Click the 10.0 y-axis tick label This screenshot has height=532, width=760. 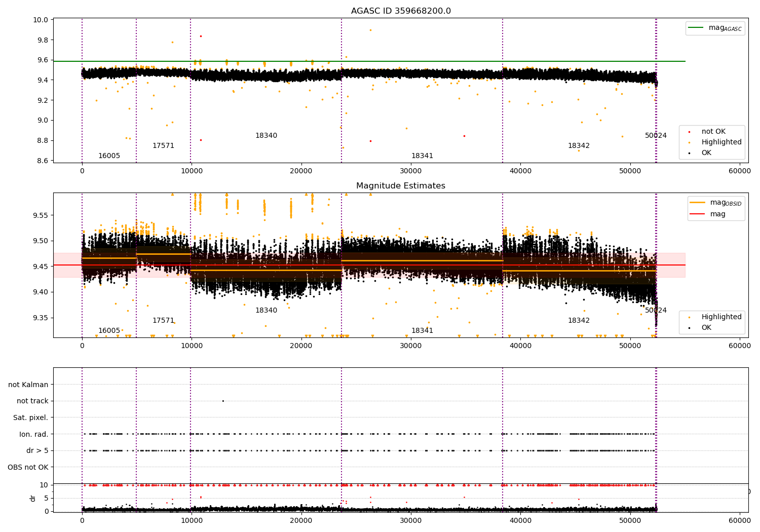point(42,20)
